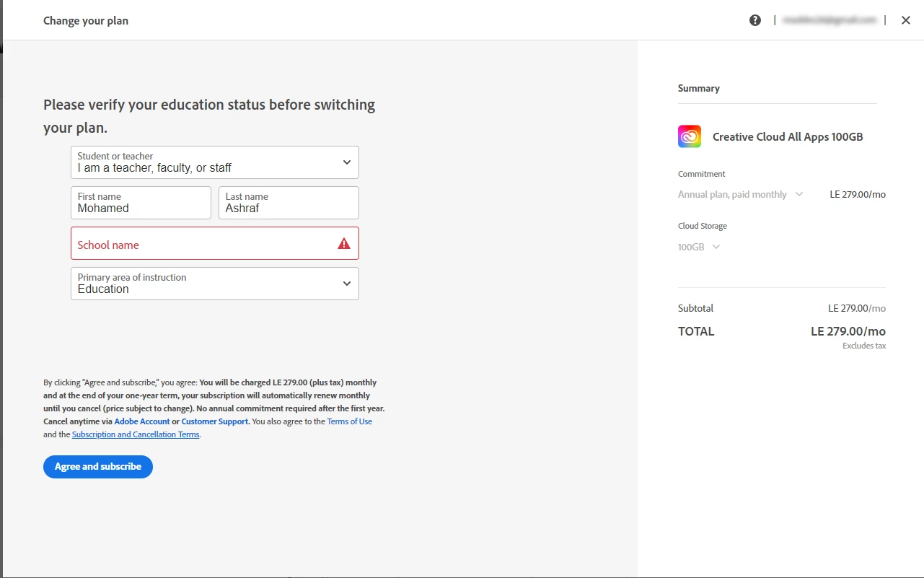This screenshot has height=578, width=924.
Task: Open the Adobe Account link
Action: point(142,421)
